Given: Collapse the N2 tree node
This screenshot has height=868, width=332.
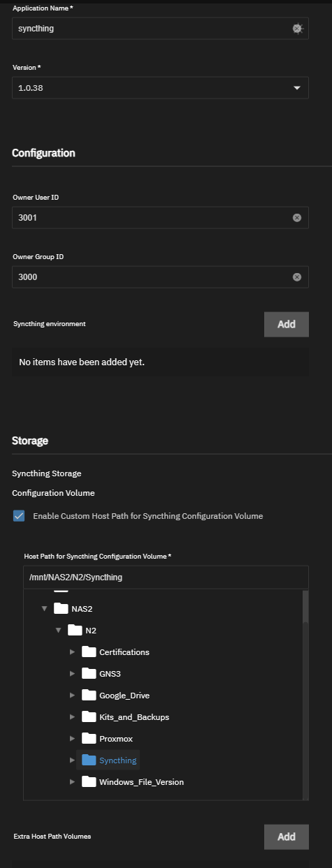Looking at the screenshot, I should (59, 631).
